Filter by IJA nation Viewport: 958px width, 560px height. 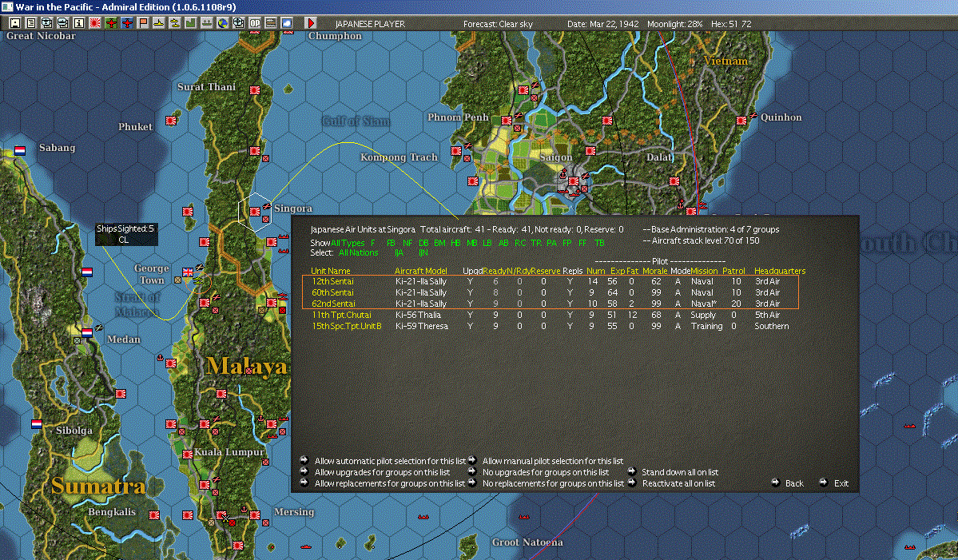(x=399, y=252)
